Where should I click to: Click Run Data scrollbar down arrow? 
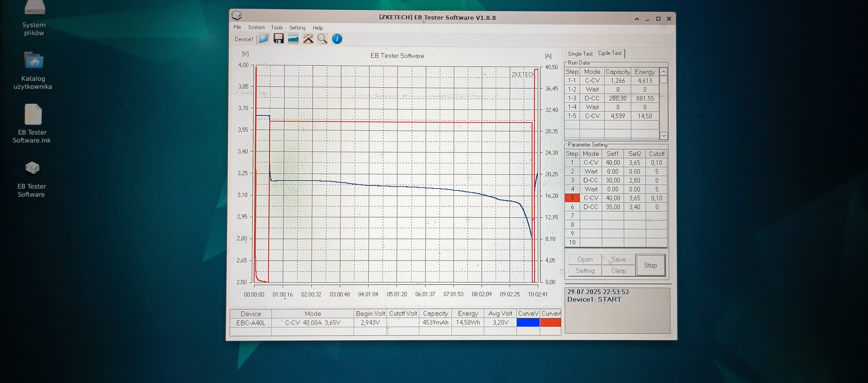click(664, 135)
